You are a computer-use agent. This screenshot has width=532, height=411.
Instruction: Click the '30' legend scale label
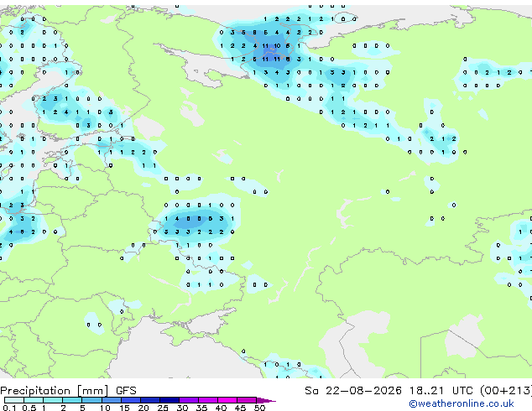pyautogui.click(x=182, y=408)
